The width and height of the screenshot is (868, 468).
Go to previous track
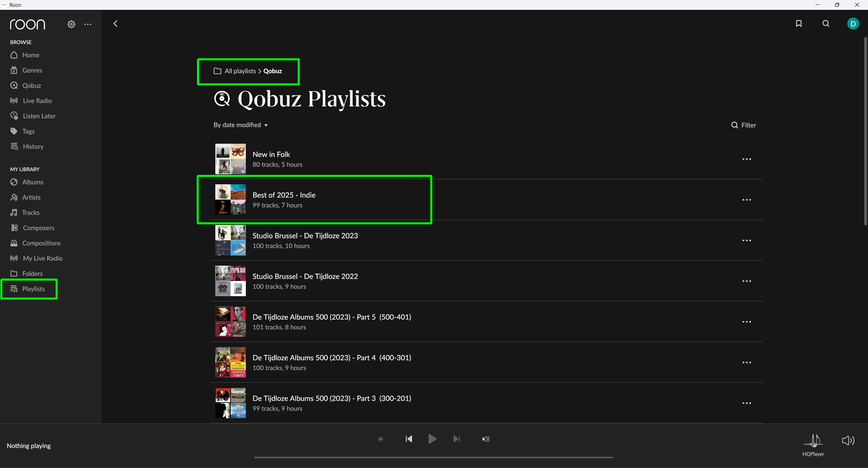pyautogui.click(x=409, y=439)
